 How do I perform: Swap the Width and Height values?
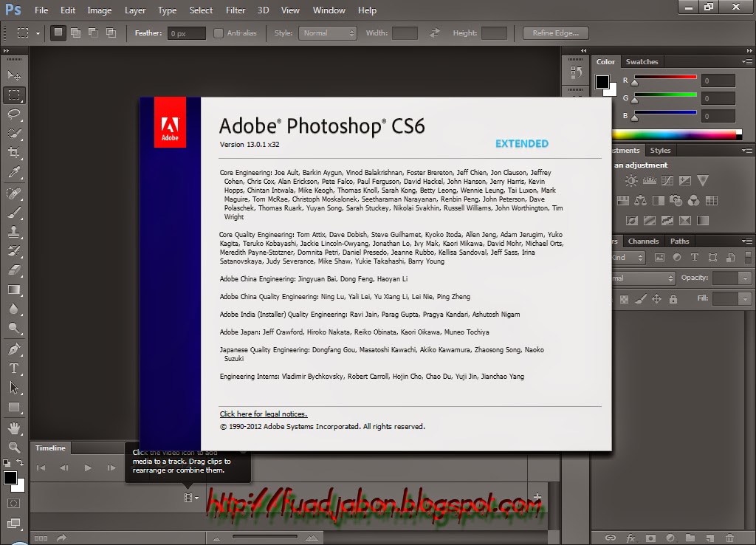click(435, 32)
